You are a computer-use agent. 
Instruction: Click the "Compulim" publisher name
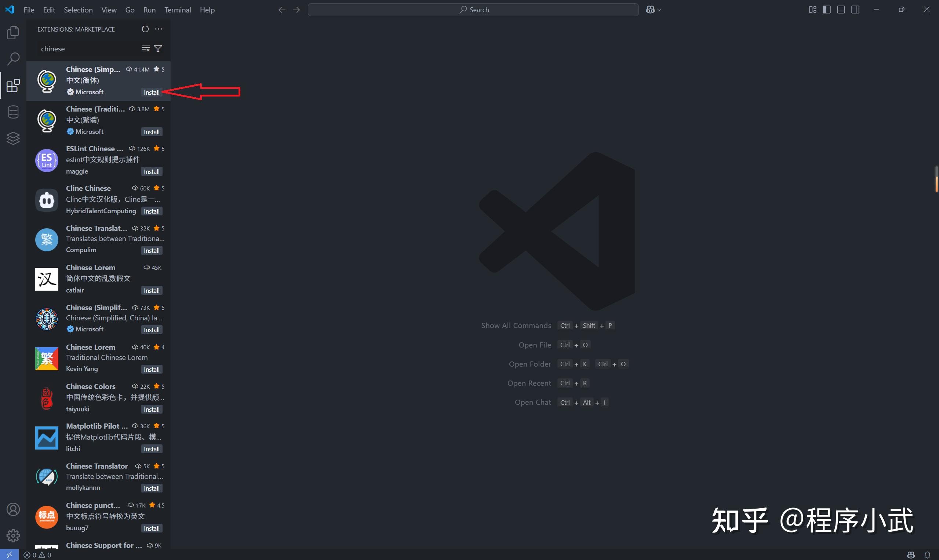81,250
